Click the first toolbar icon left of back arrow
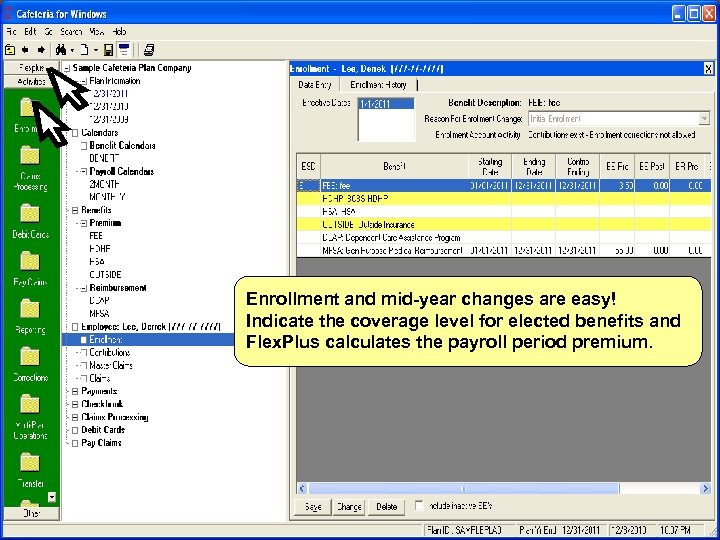 click(x=10, y=50)
